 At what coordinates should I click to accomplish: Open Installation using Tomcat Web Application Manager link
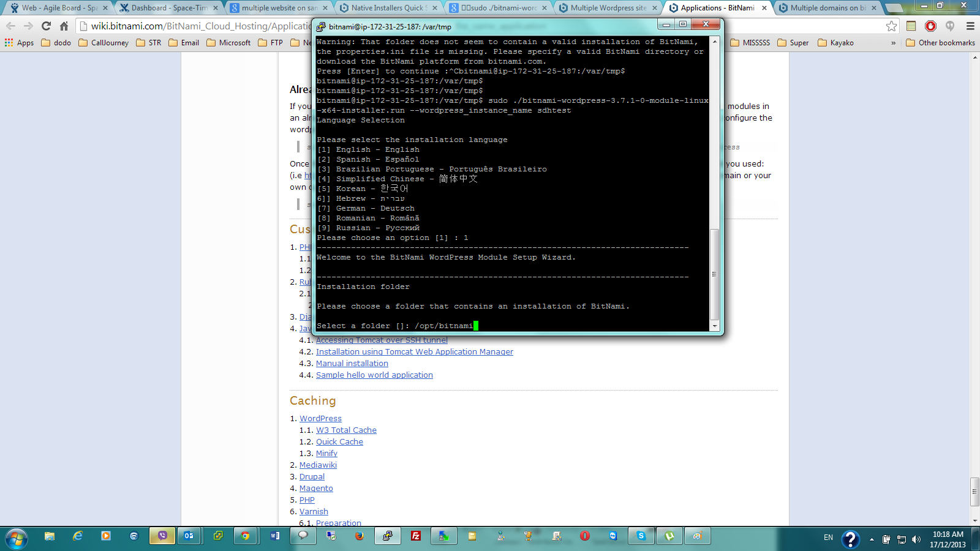pos(415,352)
